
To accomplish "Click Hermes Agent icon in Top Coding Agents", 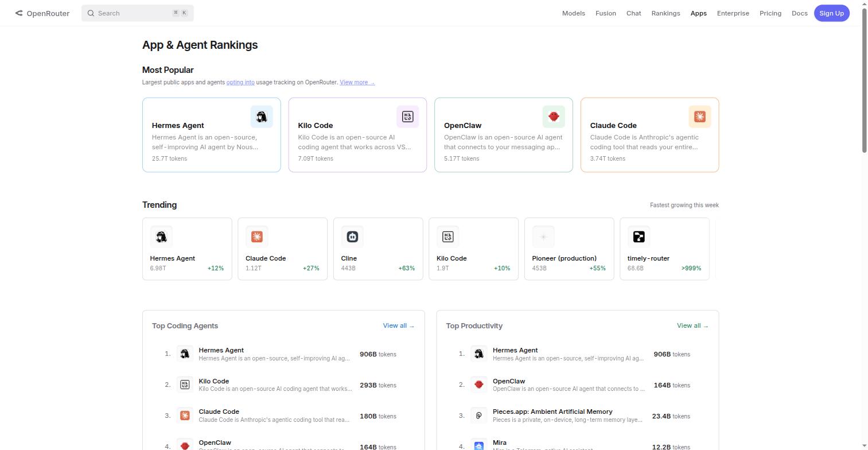I will 185,354.
